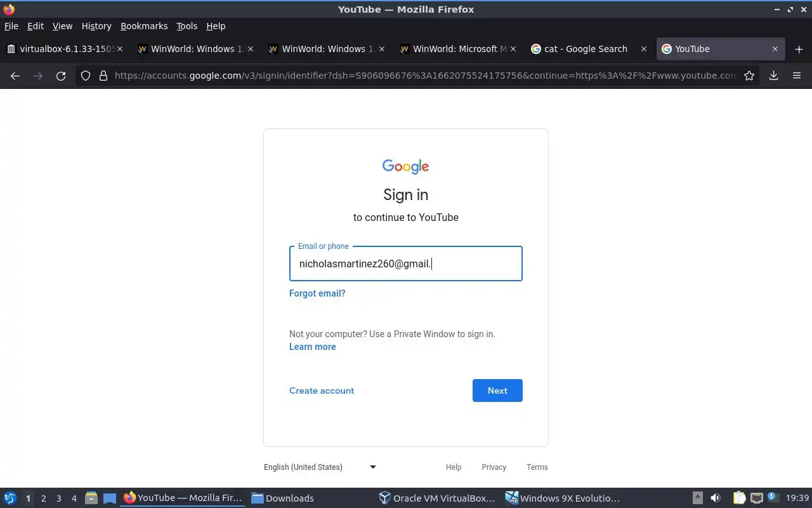Click the Forgot email? link

[317, 293]
